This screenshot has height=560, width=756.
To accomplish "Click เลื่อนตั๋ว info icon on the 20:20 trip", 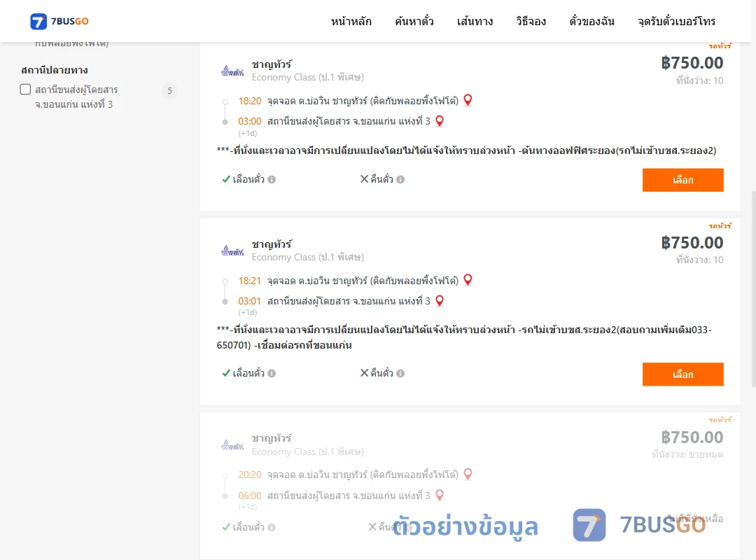I will (272, 527).
